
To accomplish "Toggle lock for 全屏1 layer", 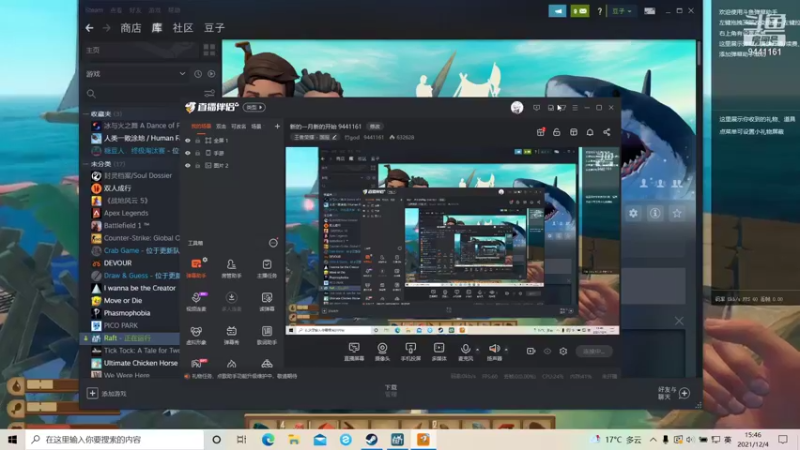I will tap(197, 140).
